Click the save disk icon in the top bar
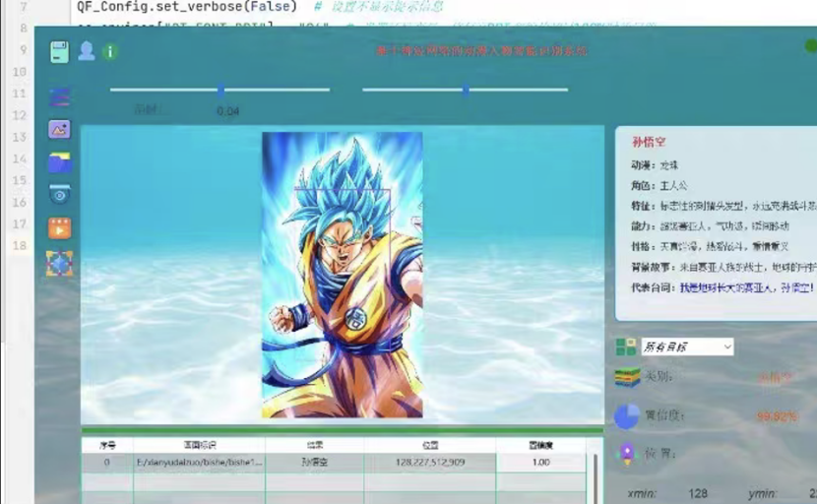Screen dimensions: 817x504 pyautogui.click(x=59, y=52)
